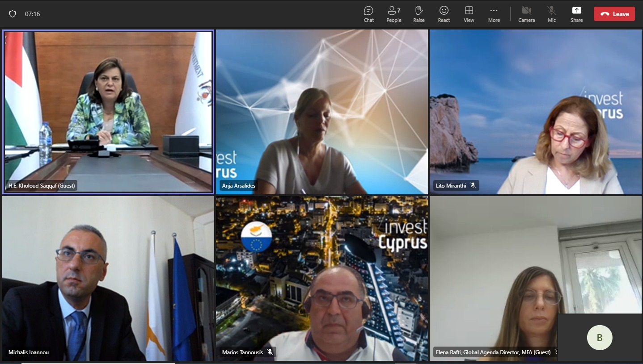Open the Chat panel
The width and height of the screenshot is (643, 364).
pyautogui.click(x=368, y=14)
